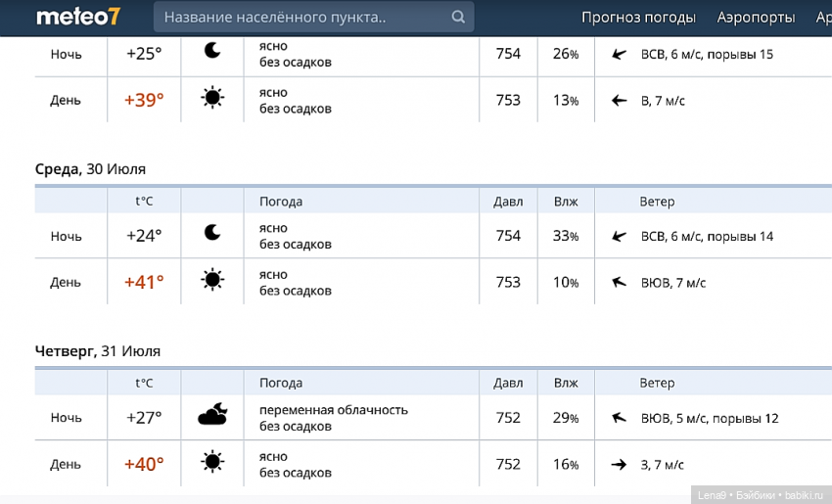Open the Прогноз погоды menu item
The height and width of the screenshot is (504, 832).
tap(638, 18)
